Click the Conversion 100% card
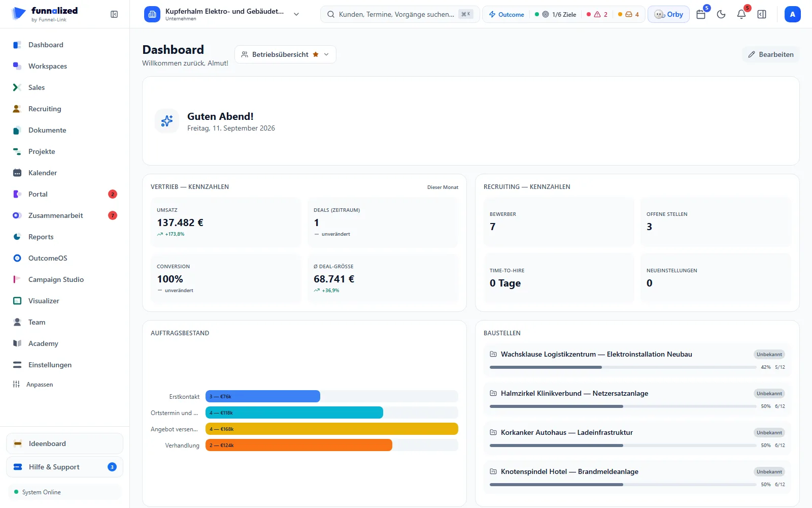 coord(226,278)
